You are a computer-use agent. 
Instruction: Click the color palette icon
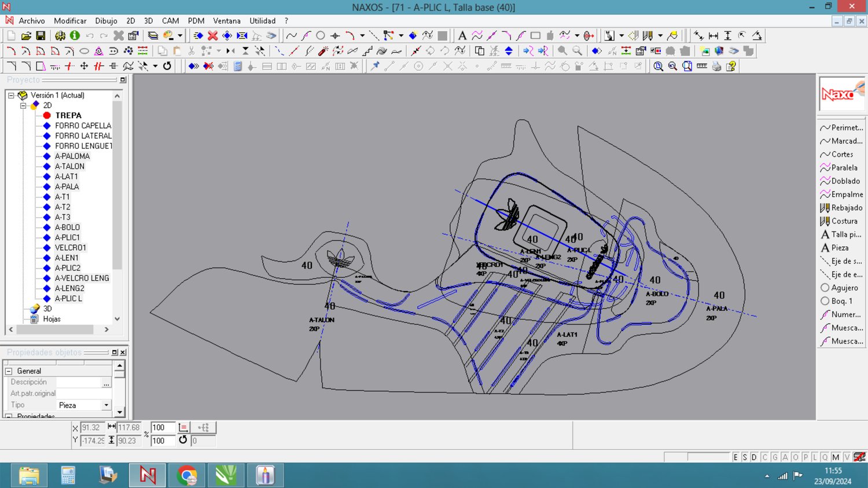point(168,36)
